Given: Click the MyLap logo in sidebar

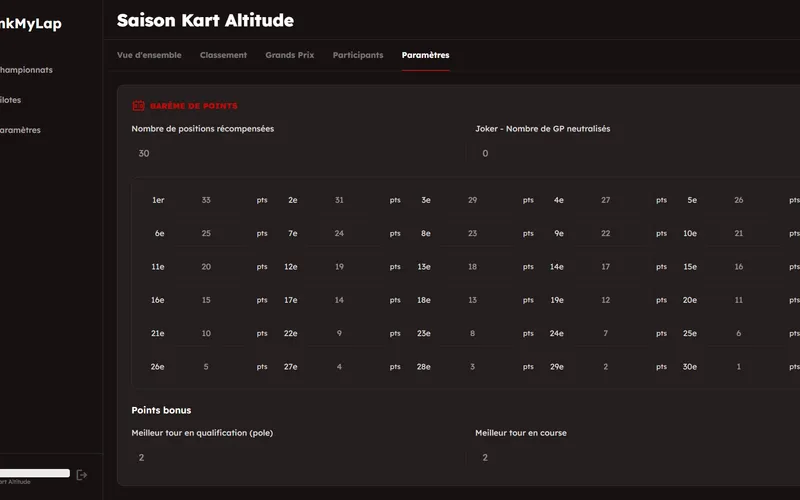Looking at the screenshot, I should pyautogui.click(x=30, y=24).
